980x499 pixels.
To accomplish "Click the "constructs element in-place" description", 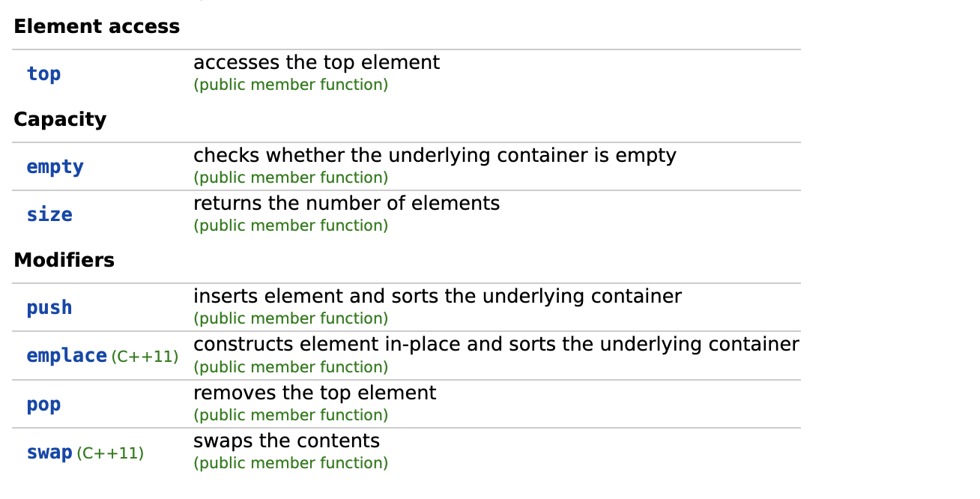I will pos(496,344).
